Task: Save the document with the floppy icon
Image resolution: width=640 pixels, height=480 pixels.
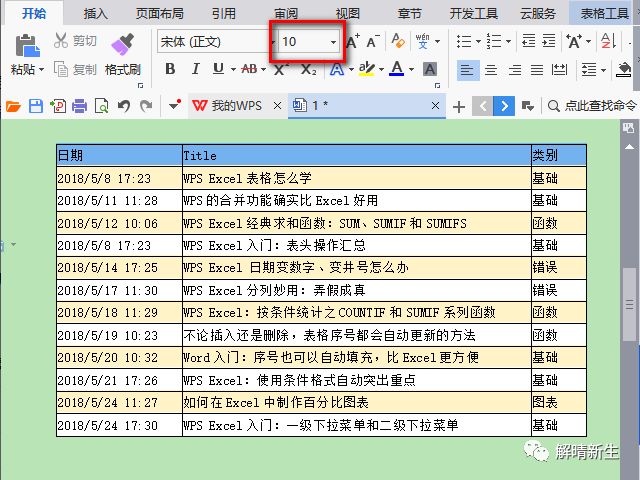Action: [36, 106]
